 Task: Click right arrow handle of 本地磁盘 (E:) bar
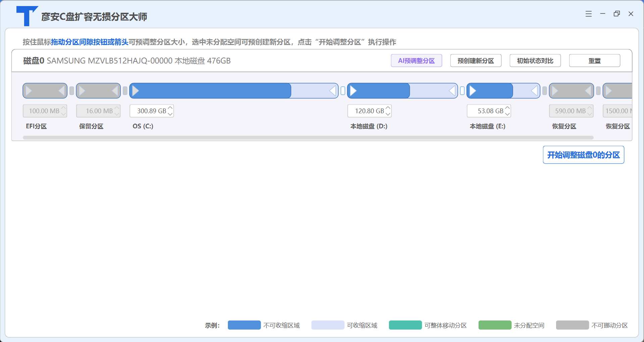[535, 91]
